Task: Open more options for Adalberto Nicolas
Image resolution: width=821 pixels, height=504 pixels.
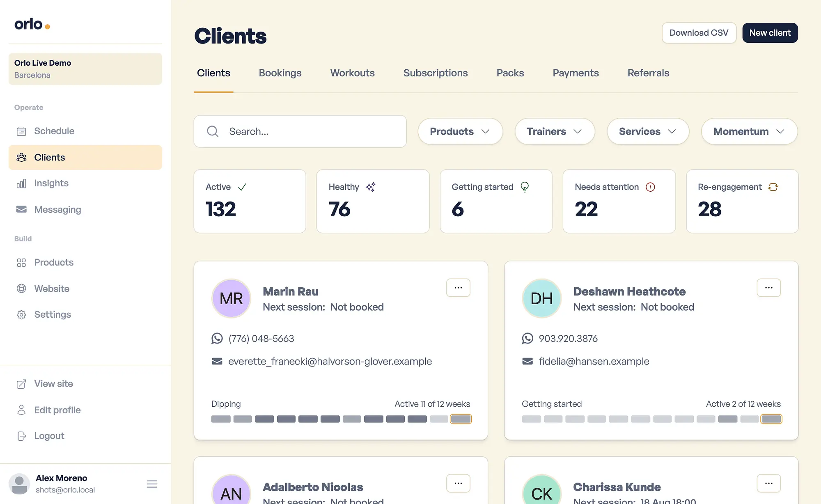Action: 458,483
